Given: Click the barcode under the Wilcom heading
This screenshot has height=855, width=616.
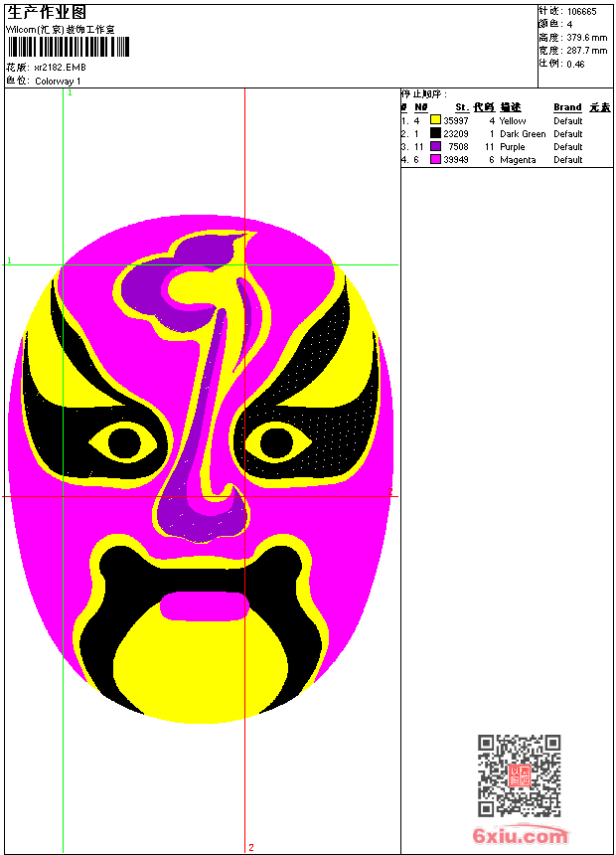Looking at the screenshot, I should coord(69,47).
